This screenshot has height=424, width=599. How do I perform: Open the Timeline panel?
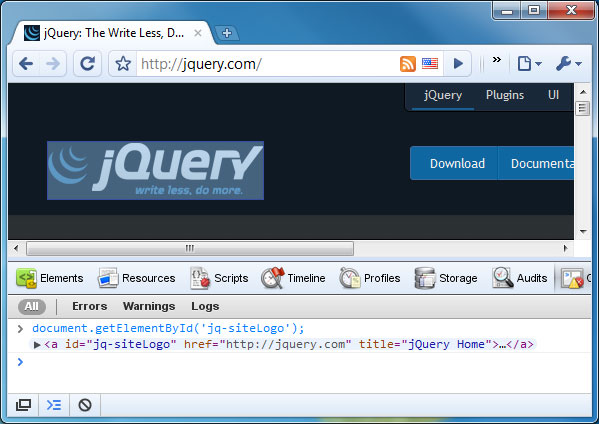tap(293, 278)
